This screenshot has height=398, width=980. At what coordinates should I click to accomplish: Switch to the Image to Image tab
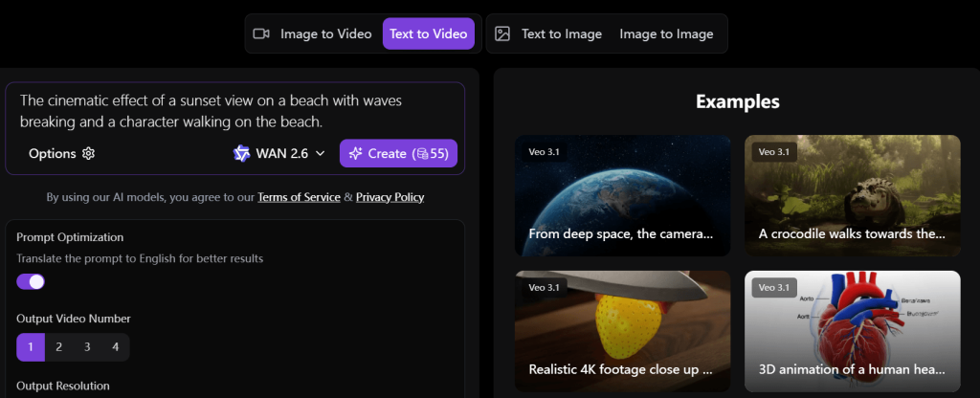click(x=666, y=33)
